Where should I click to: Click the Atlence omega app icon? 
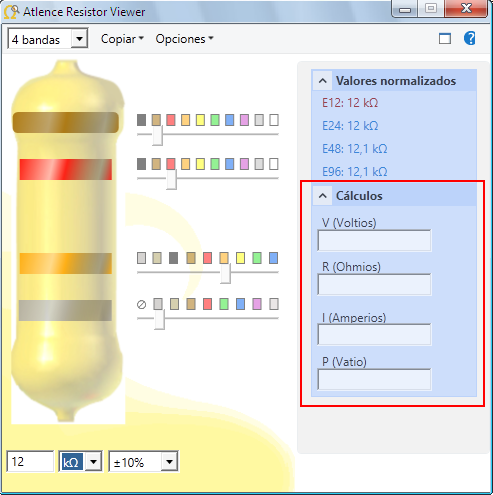11,12
